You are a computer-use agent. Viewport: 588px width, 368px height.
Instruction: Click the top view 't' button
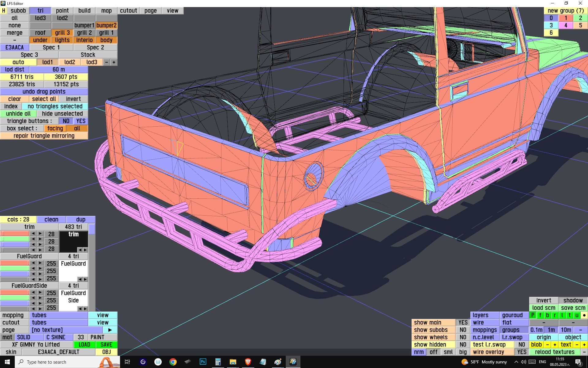569,315
